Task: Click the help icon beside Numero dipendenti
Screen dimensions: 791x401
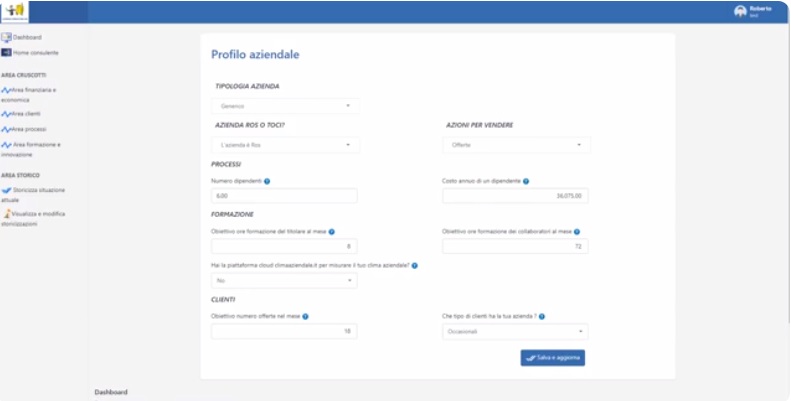Action: pos(267,181)
